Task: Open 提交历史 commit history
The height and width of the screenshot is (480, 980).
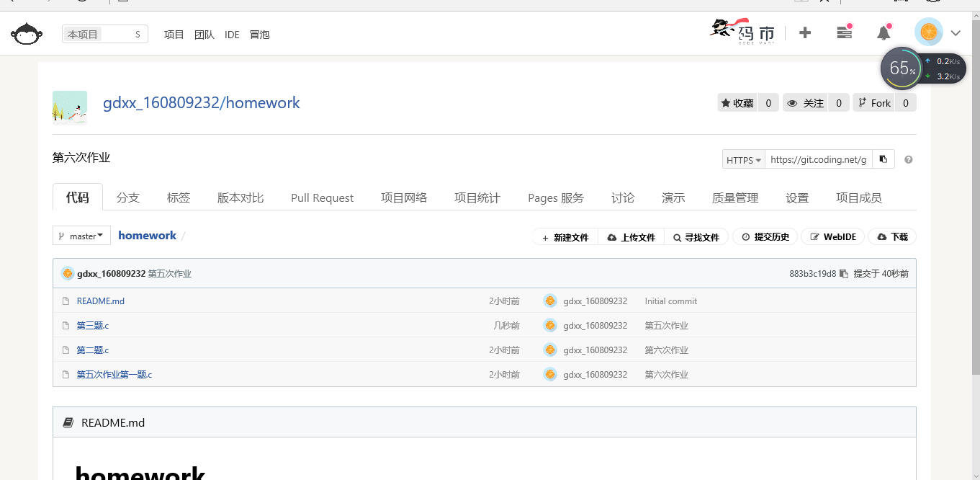Action: click(x=765, y=236)
